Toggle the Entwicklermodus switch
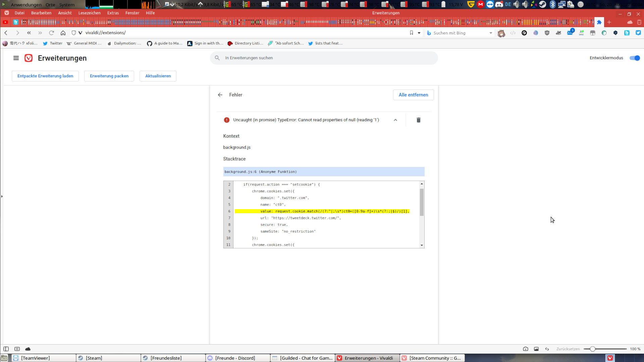Screen dimensions: 644x362 634,58
